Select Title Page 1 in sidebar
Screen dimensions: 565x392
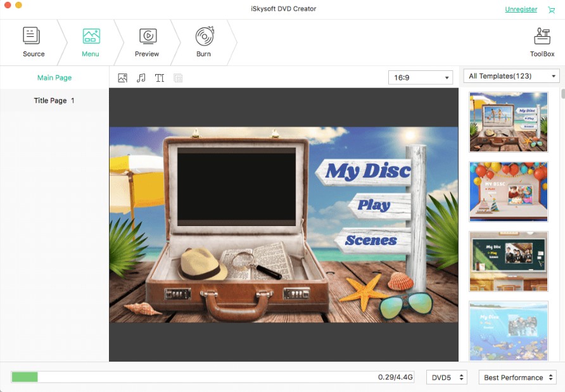click(54, 100)
